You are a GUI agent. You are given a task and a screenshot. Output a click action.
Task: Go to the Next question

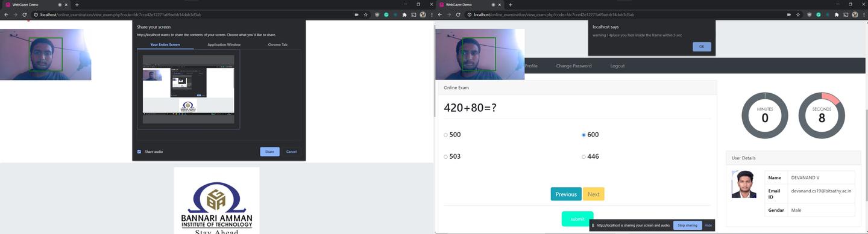coord(594,194)
